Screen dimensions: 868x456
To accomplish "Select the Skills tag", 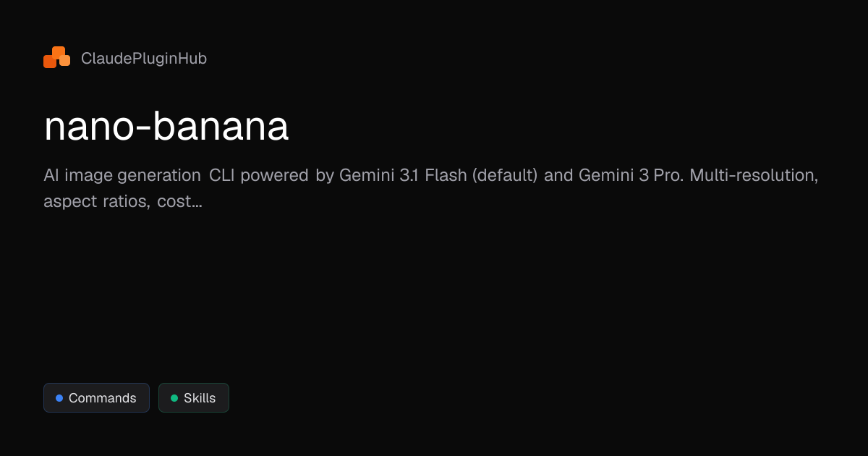I will [x=194, y=398].
